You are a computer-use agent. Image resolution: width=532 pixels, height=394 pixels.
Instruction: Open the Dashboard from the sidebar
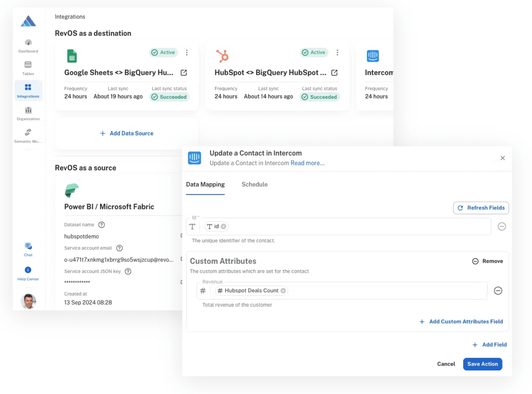(x=28, y=45)
